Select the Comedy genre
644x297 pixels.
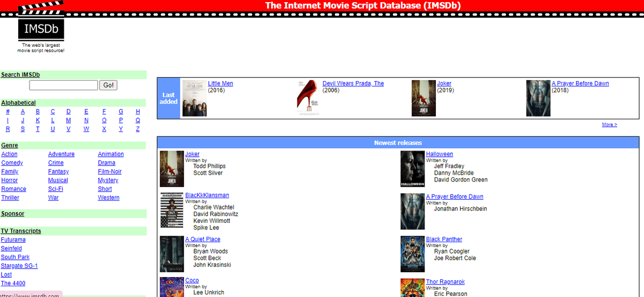pyautogui.click(x=12, y=163)
